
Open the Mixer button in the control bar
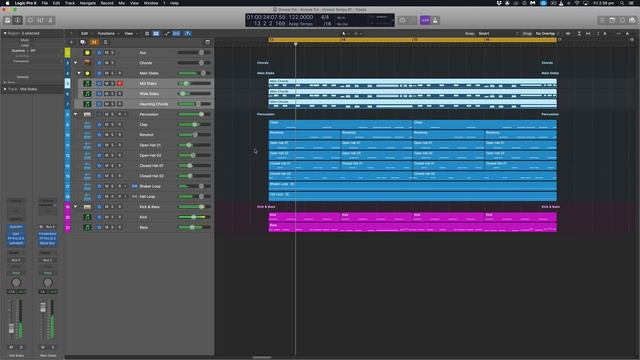[40, 20]
